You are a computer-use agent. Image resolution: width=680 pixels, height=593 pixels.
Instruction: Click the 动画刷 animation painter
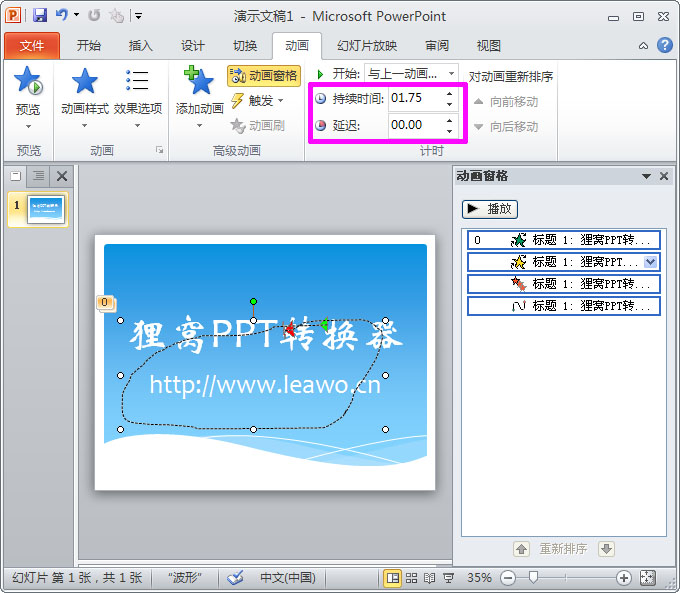pos(258,126)
